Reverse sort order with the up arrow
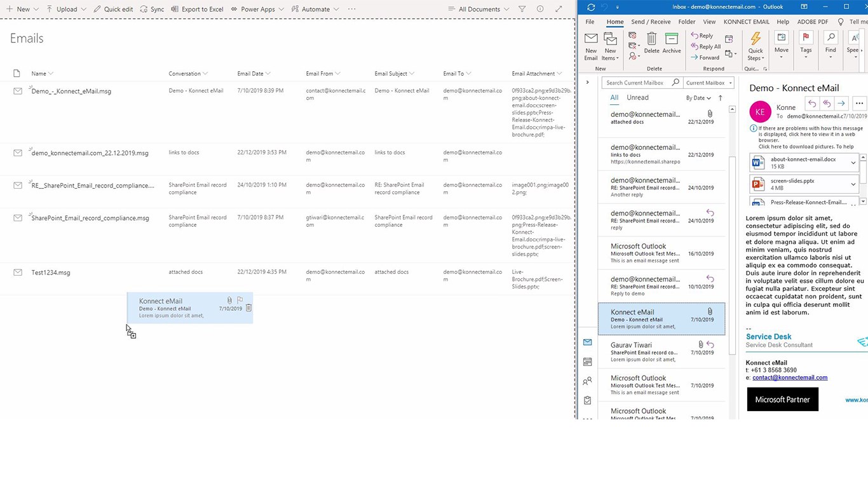 coord(720,98)
